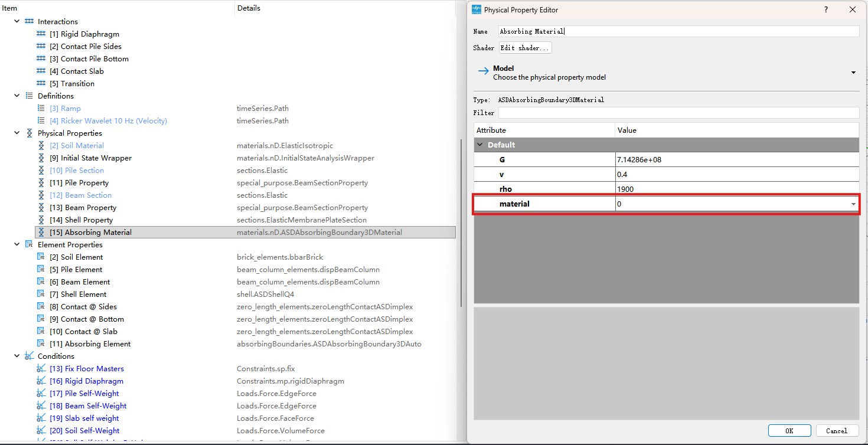868x445 pixels.
Task: Click the Soil Material property icon
Action: pos(41,146)
